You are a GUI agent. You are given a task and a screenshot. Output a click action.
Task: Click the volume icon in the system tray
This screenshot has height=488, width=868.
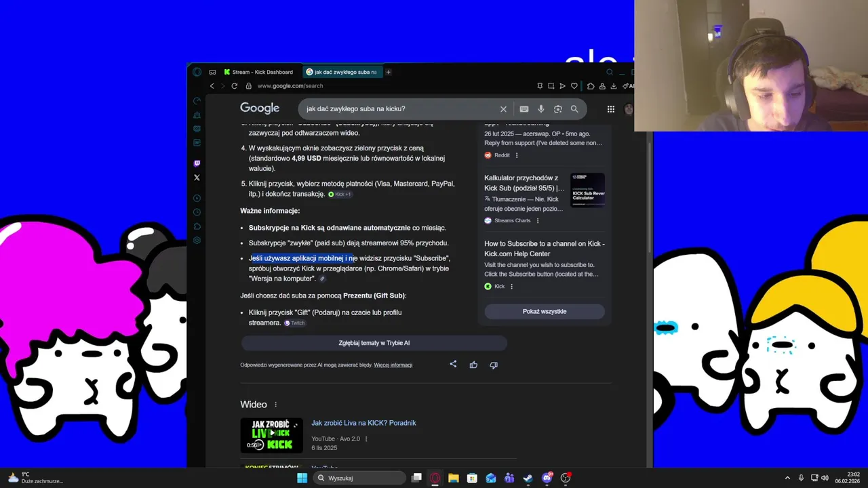coord(825,478)
